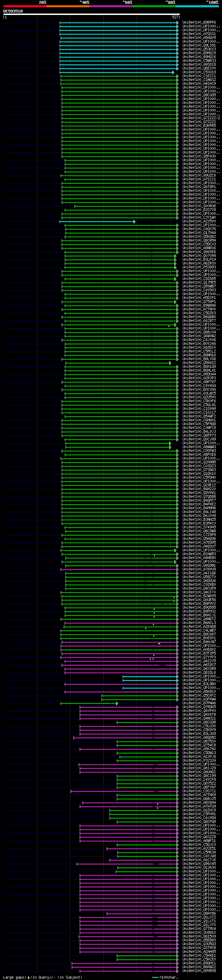Click the UniRef100_B4PKE2 label

tap(199, 504)
